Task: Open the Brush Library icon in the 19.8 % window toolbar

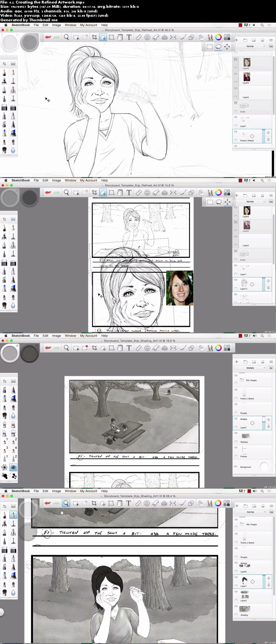Action: coord(210,348)
